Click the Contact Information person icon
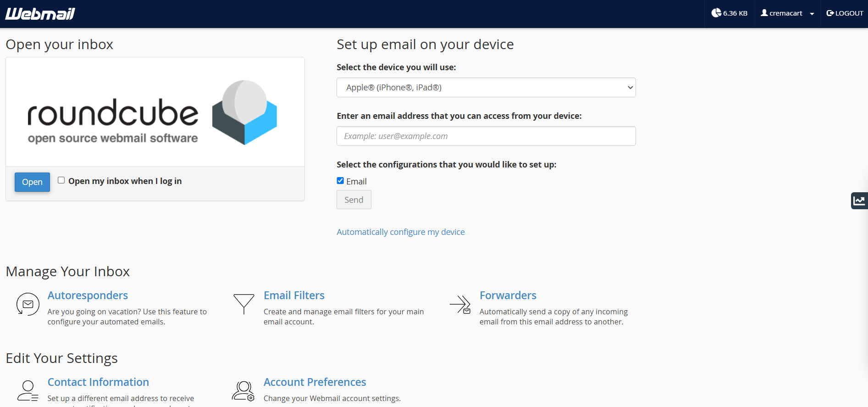 click(x=28, y=391)
